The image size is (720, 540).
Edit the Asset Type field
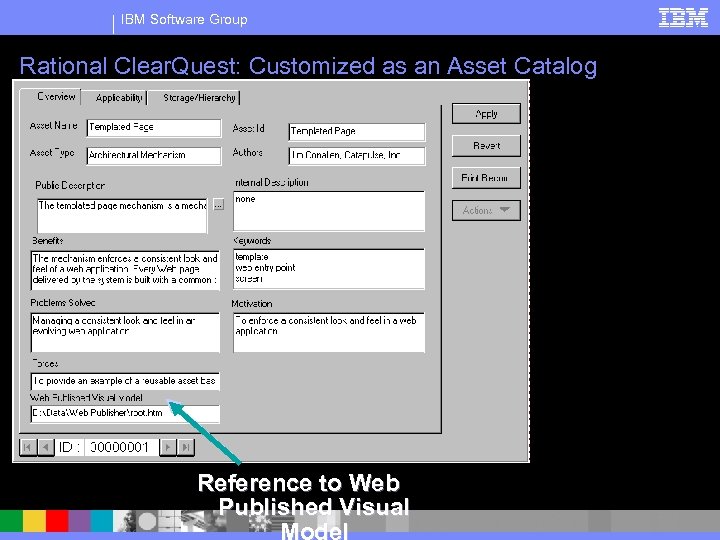click(154, 156)
